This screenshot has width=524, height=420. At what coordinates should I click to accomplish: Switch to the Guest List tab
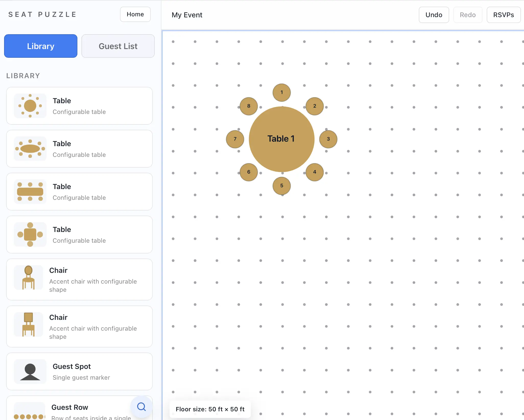click(x=118, y=46)
